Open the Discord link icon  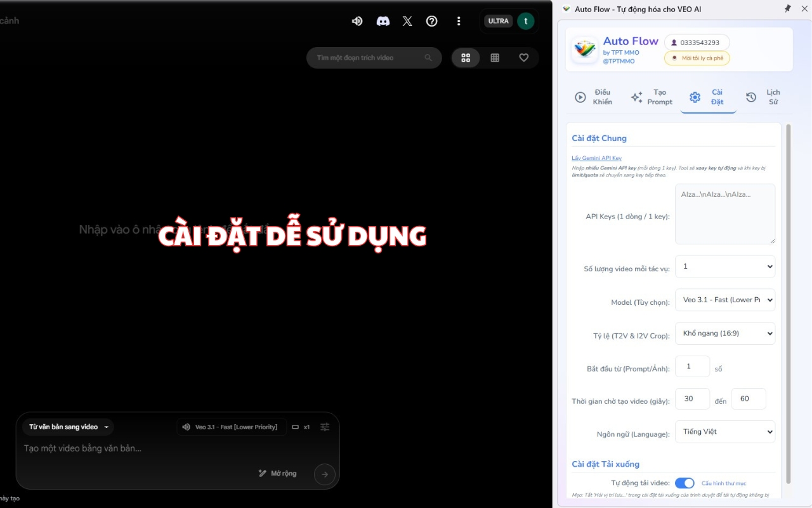point(383,21)
